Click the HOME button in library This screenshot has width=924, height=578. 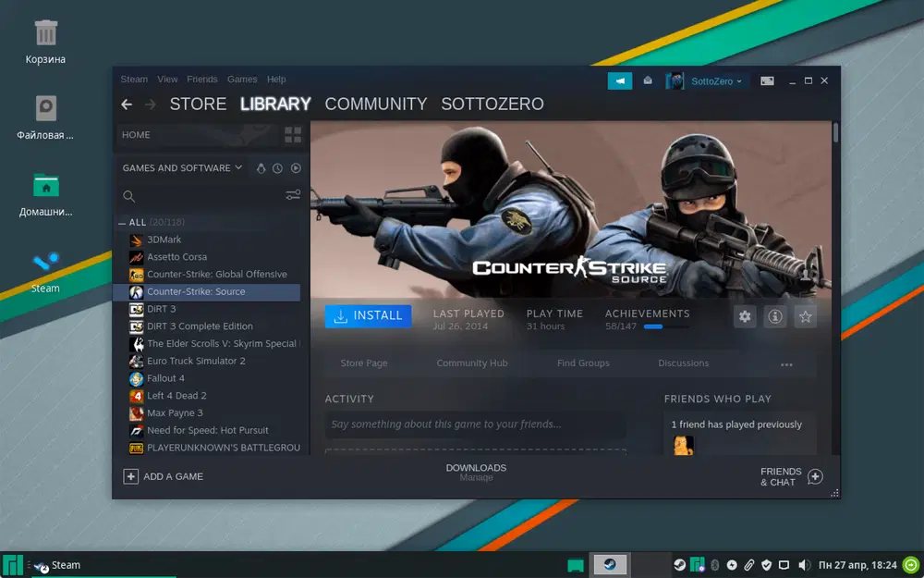click(x=136, y=135)
